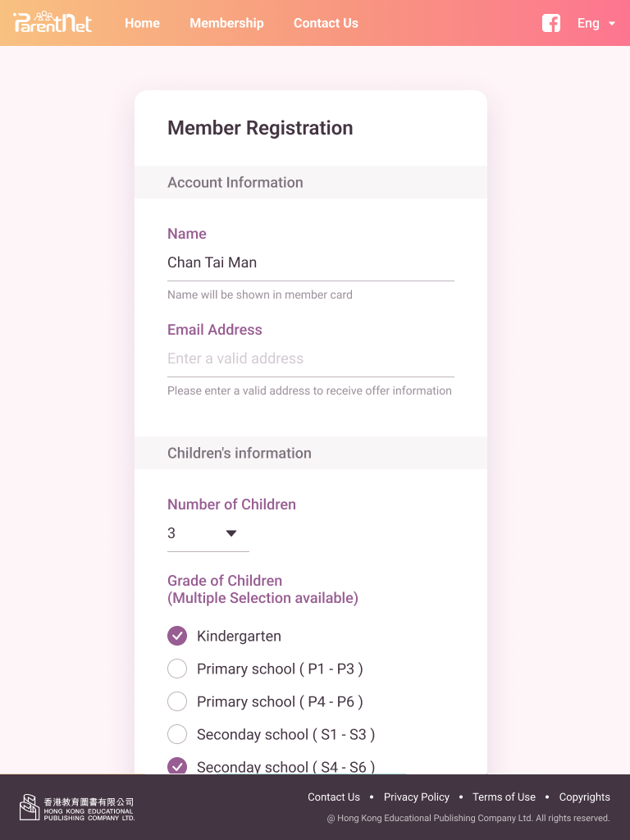Focus the Email Address input field
The width and height of the screenshot is (630, 840).
pyautogui.click(x=310, y=358)
